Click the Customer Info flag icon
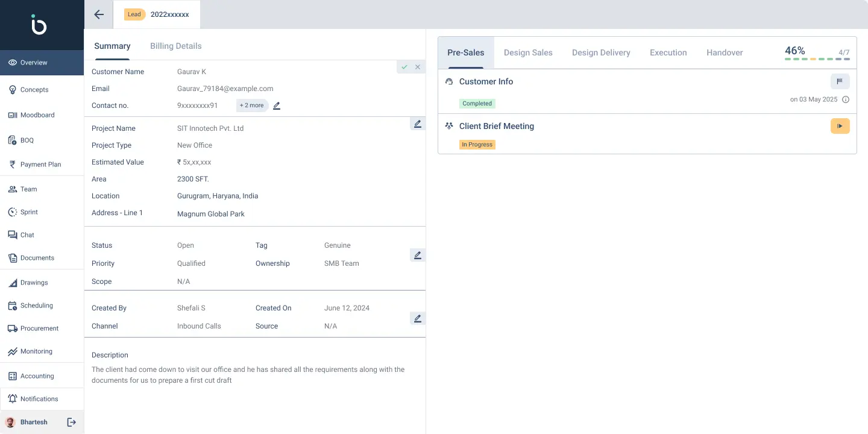The height and width of the screenshot is (434, 868). (840, 81)
